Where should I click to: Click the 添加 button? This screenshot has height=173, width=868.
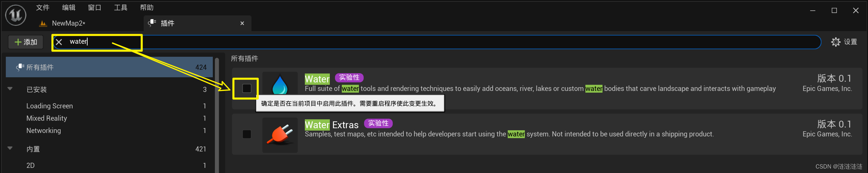click(26, 42)
